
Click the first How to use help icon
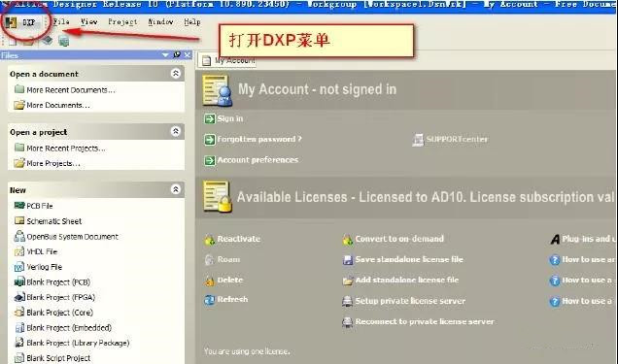point(555,260)
